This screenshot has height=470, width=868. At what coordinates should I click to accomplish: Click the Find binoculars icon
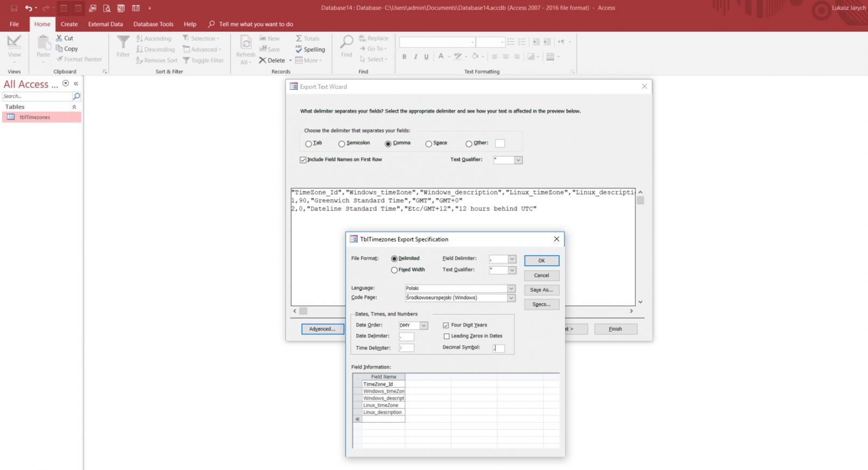[x=347, y=42]
